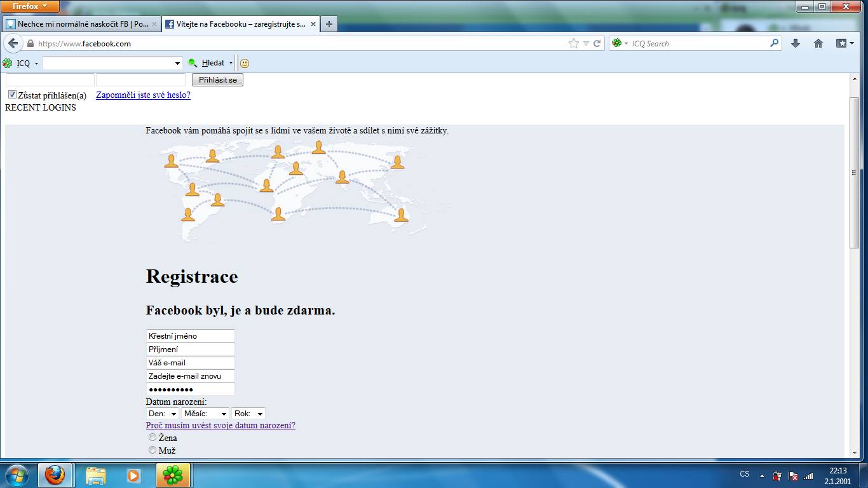Click the world map friends image
868x488 pixels.
coord(299,191)
